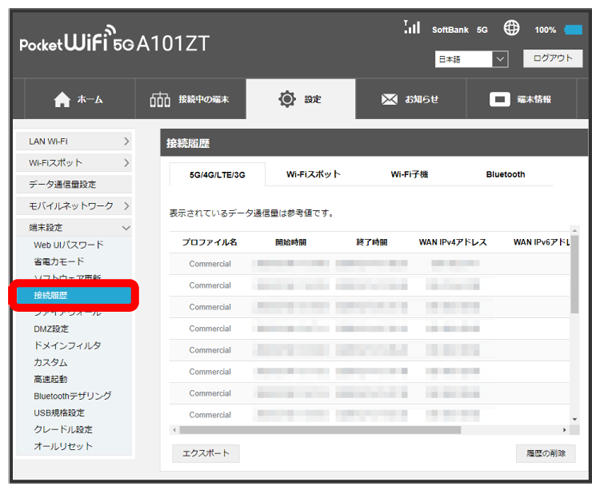Open the 設定 settings gear tab

[x=301, y=100]
